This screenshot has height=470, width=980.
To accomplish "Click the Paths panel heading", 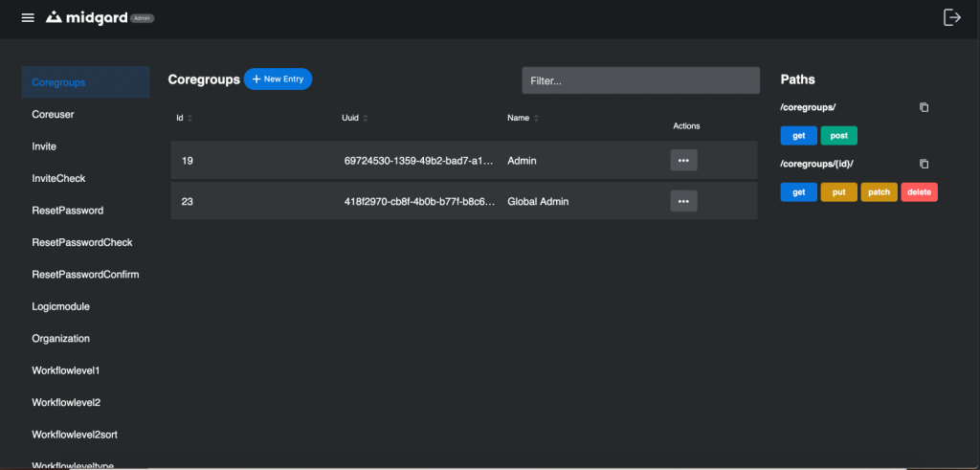I will tap(797, 79).
